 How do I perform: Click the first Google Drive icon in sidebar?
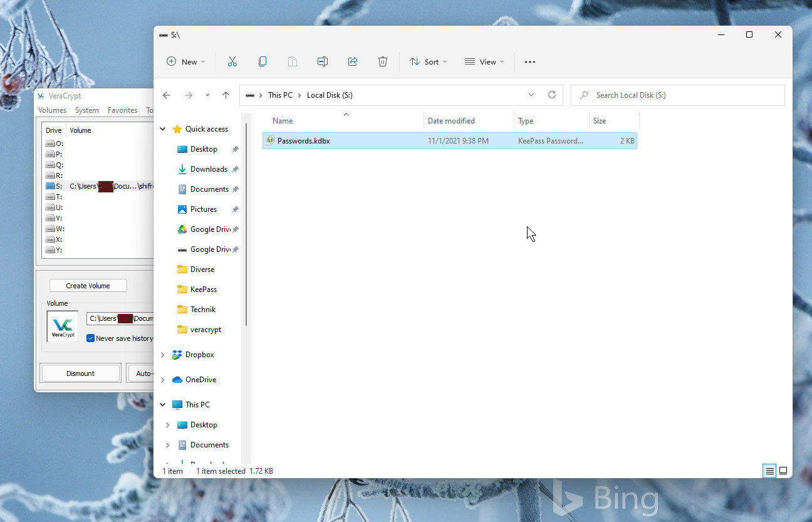click(x=182, y=229)
